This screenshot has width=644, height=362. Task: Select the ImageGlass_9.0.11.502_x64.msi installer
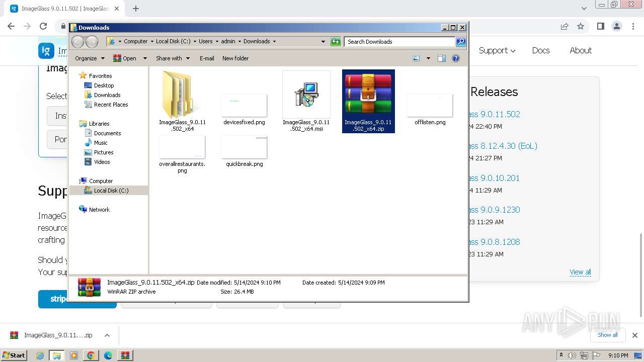pos(306,102)
